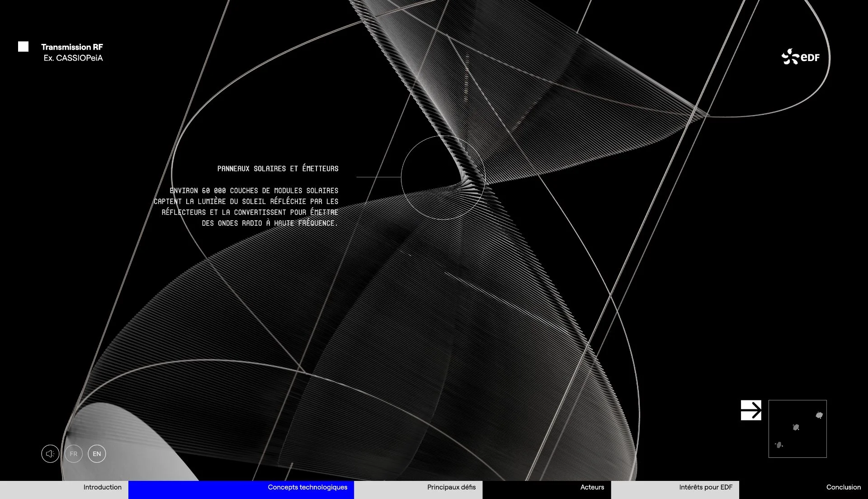Click the Transmission RF title
The width and height of the screenshot is (868, 499).
(x=72, y=47)
